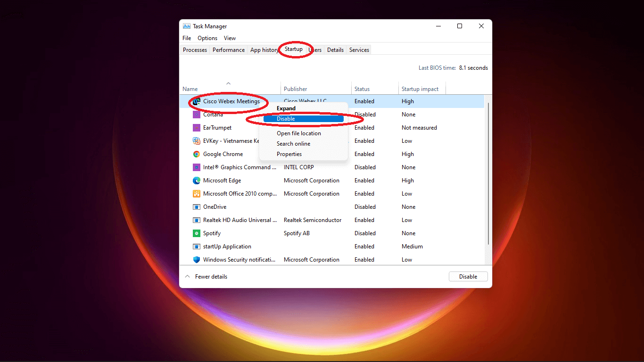This screenshot has width=644, height=362.
Task: Choose Disable in the context menu
Action: pos(304,119)
